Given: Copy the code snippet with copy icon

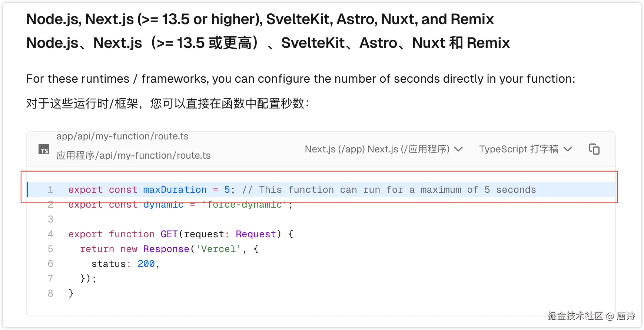Looking at the screenshot, I should click(x=594, y=149).
